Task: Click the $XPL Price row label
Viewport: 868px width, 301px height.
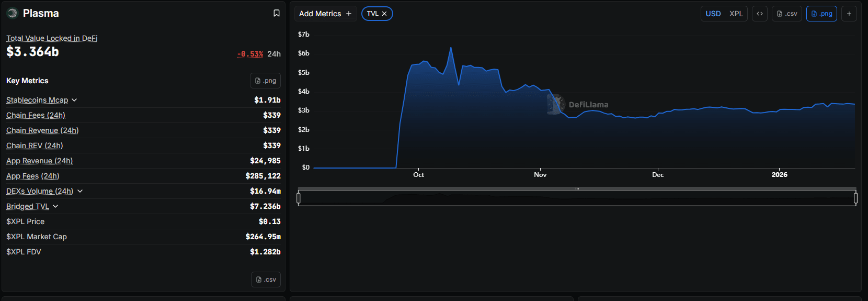Action: point(26,221)
